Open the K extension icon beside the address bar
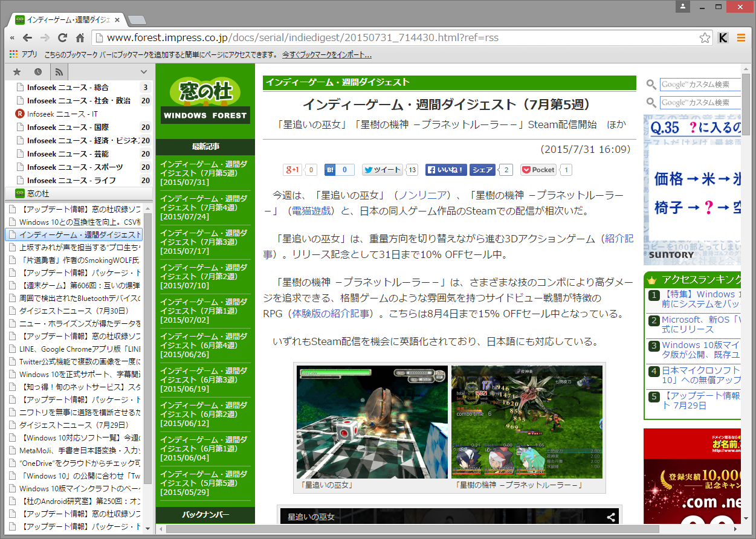 click(x=723, y=37)
